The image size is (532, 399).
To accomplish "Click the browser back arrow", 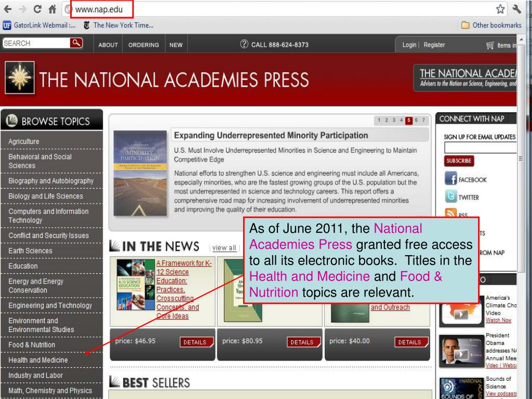I will [x=7, y=9].
